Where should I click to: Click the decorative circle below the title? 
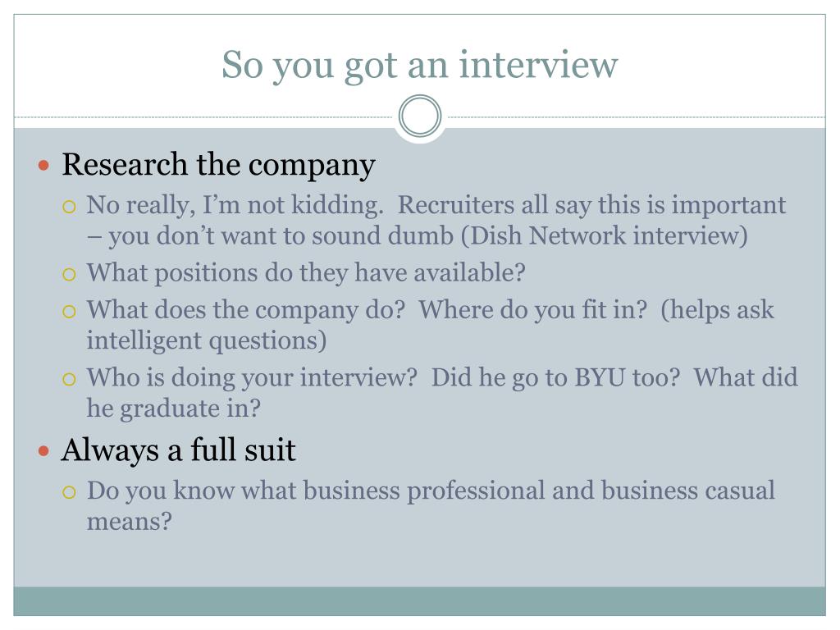[420, 116]
